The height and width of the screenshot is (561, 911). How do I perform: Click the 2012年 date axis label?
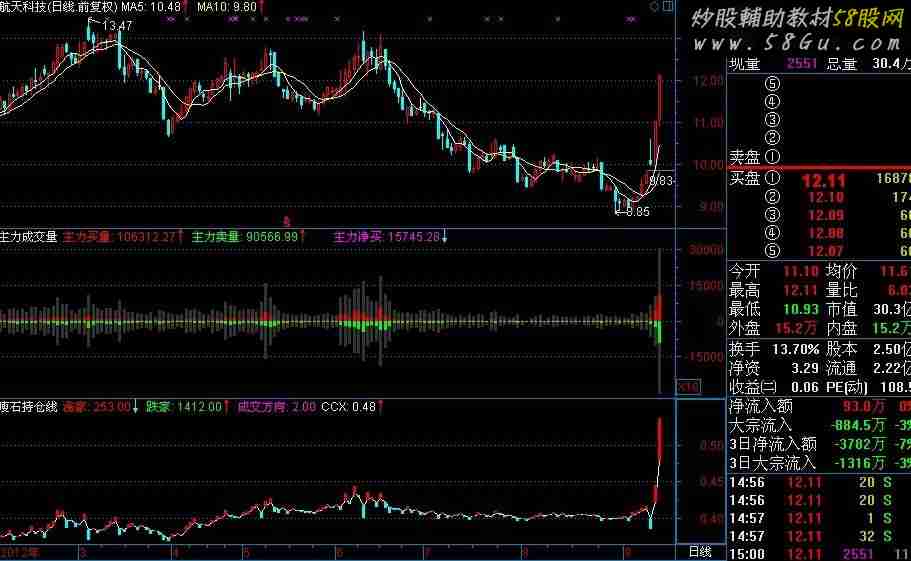[20, 552]
